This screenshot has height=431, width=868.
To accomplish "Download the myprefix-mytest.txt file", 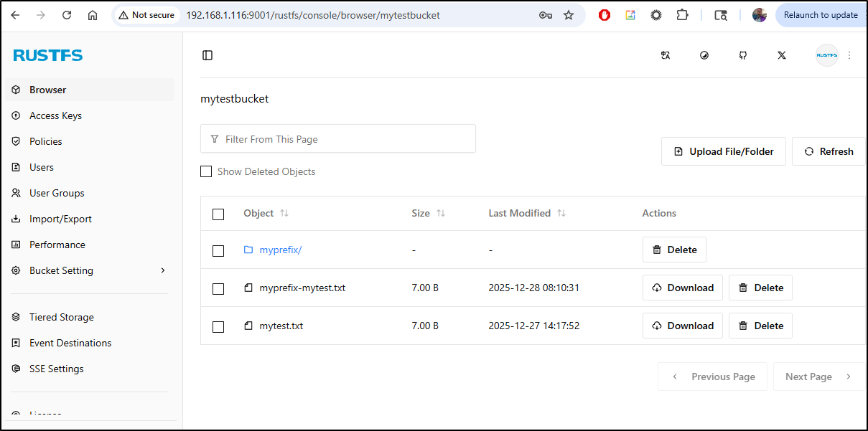I will (x=682, y=288).
